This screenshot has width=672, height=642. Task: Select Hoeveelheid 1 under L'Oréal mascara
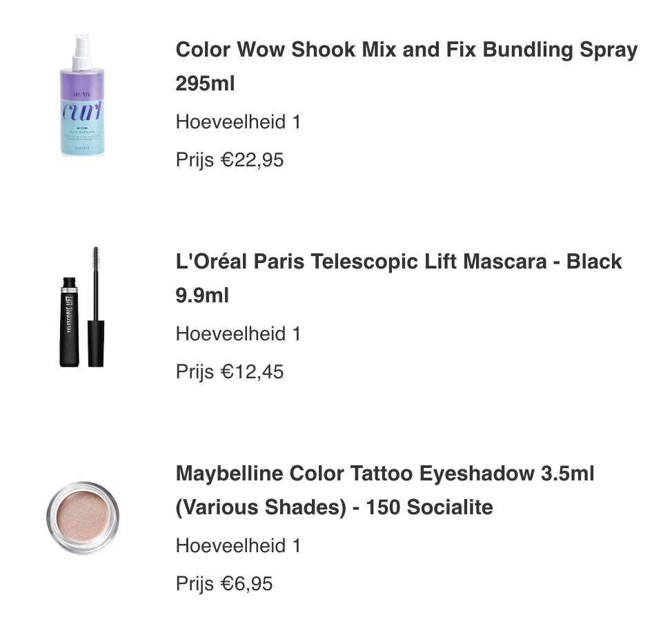pos(238,333)
